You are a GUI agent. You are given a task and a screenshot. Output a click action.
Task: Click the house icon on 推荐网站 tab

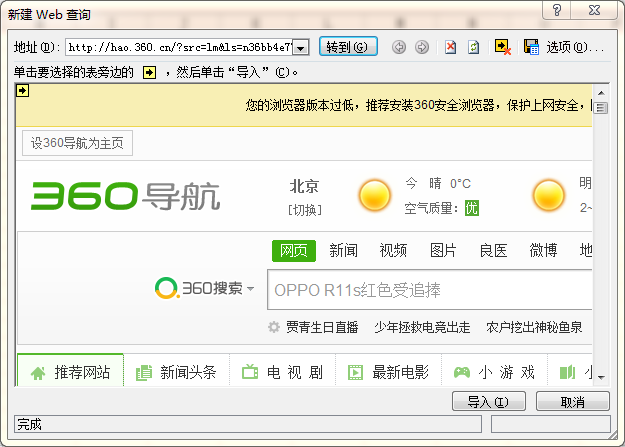pyautogui.click(x=38, y=373)
